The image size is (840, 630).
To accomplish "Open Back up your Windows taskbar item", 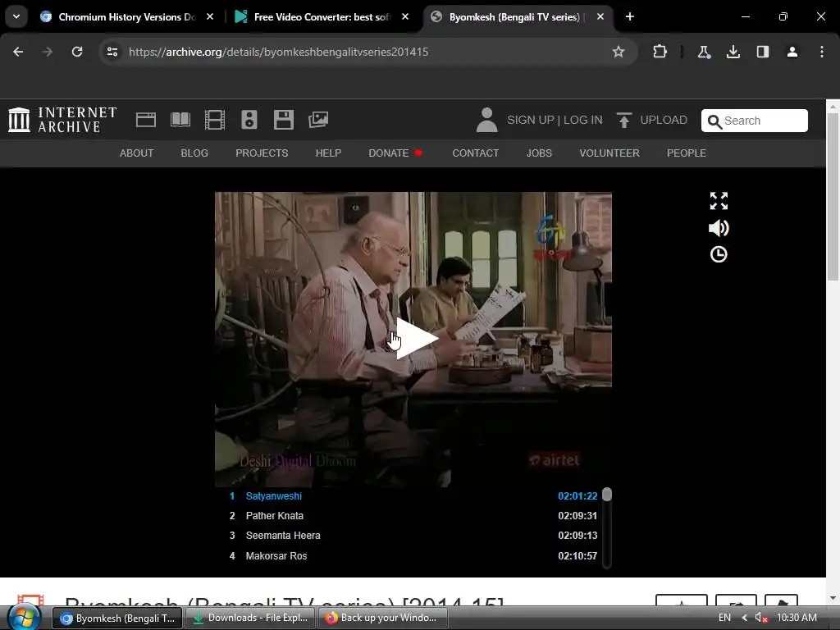I will (382, 618).
